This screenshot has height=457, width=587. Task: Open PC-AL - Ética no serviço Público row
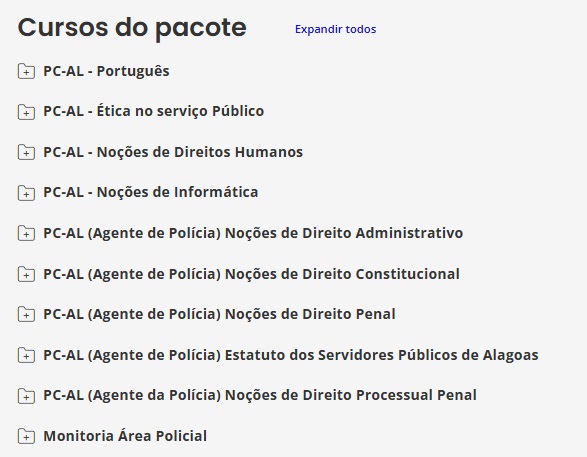[x=153, y=111]
